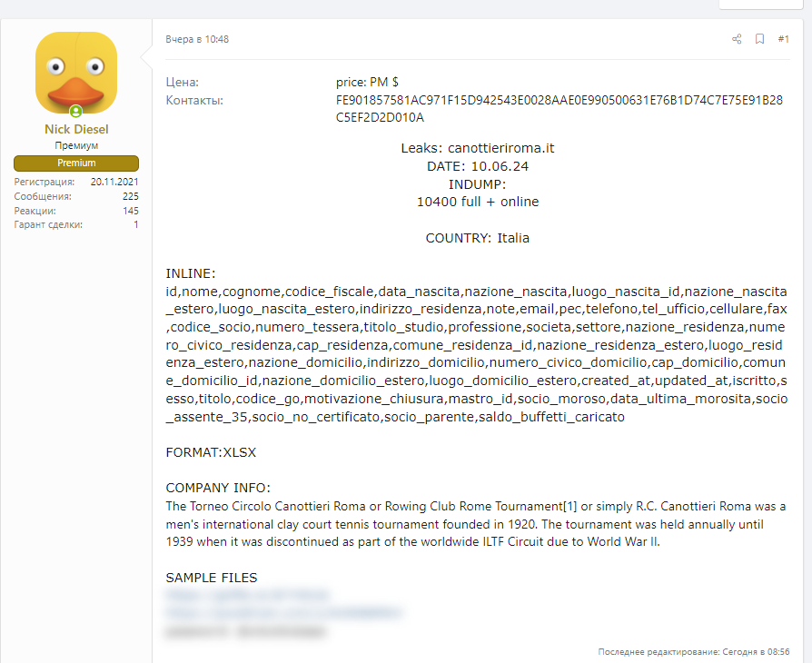The image size is (812, 663).
Task: Click the "Последнее редактирование" edit timestamp
Action: 694,652
